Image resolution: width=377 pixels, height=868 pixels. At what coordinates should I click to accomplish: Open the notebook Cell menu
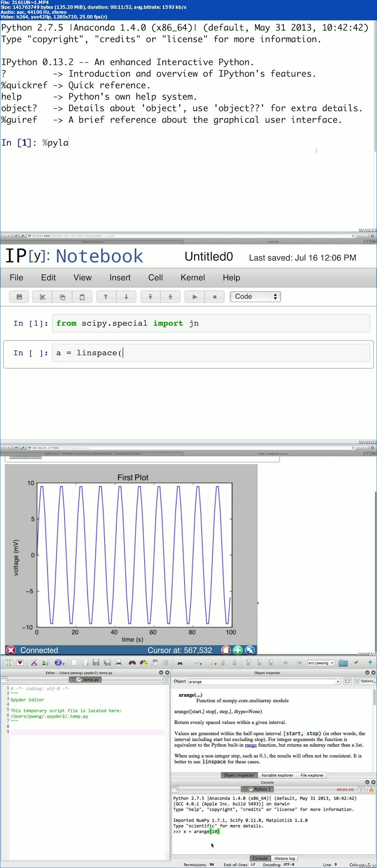[x=156, y=278]
